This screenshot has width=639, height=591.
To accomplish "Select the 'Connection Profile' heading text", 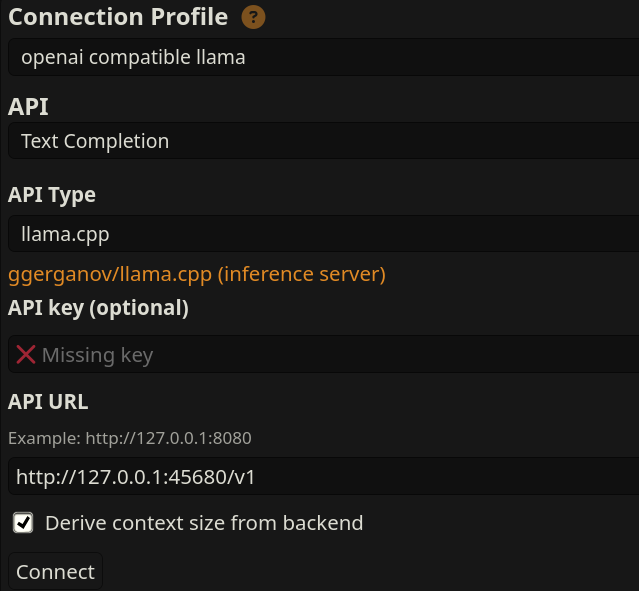I will [118, 17].
